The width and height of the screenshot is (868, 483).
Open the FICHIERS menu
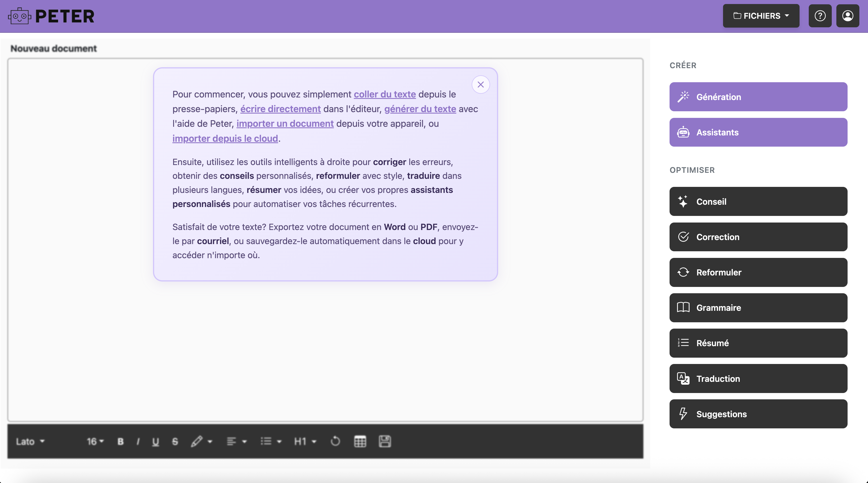[x=761, y=16]
